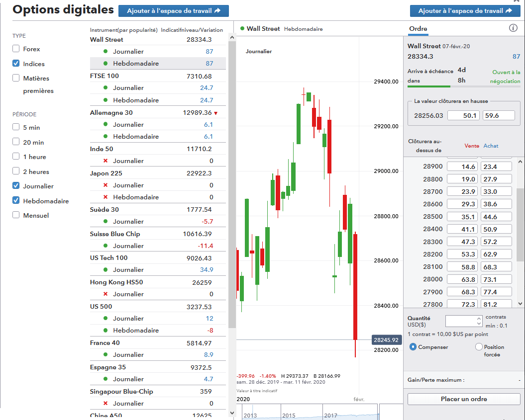Click Achat price 57.2 at strike 28300
The height and width of the screenshot is (420, 525).
(496, 242)
